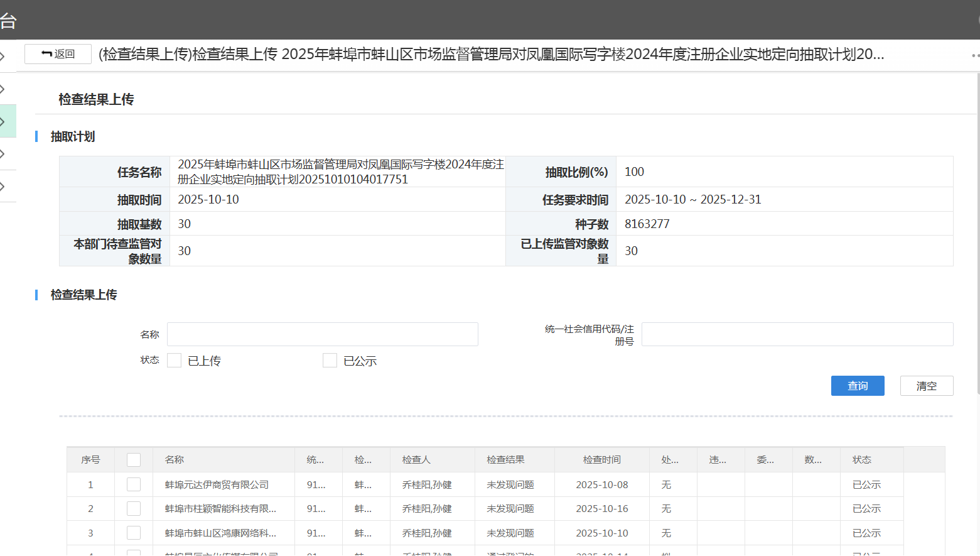Select the checkbox for 蚌埠元达伊商贸有限公司 row
980x556 pixels.
[134, 484]
